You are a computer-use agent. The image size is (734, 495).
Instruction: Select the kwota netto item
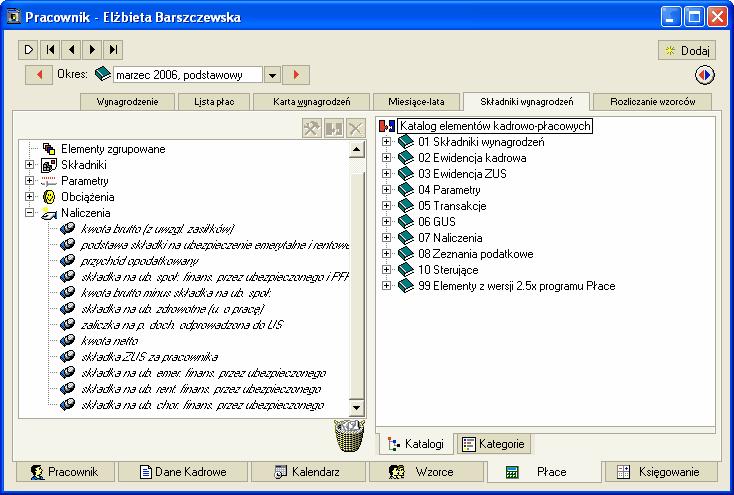click(110, 340)
